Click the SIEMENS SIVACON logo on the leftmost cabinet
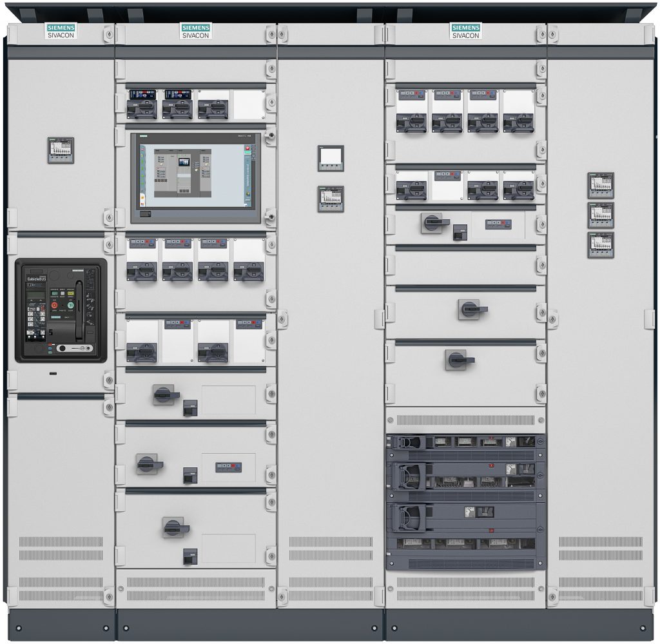This screenshot has height=644, width=660. click(61, 30)
